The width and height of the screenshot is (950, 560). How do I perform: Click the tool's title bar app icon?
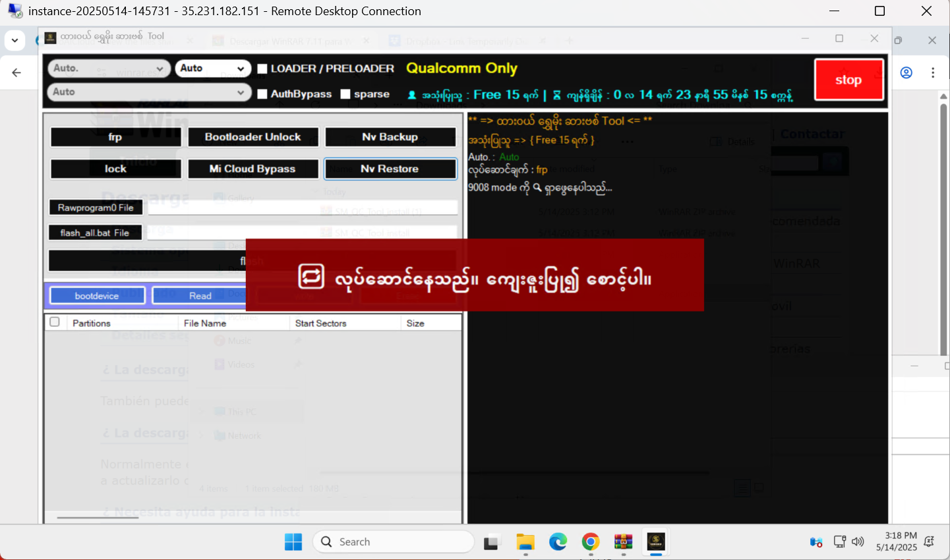click(x=50, y=38)
